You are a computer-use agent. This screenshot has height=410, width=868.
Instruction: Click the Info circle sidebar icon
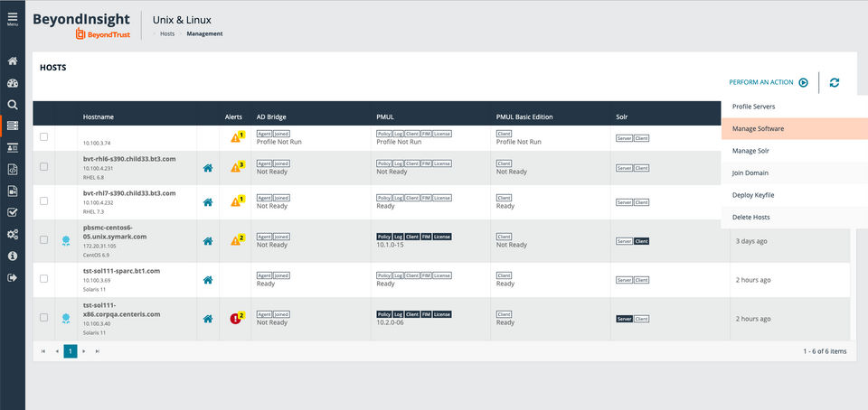click(12, 256)
